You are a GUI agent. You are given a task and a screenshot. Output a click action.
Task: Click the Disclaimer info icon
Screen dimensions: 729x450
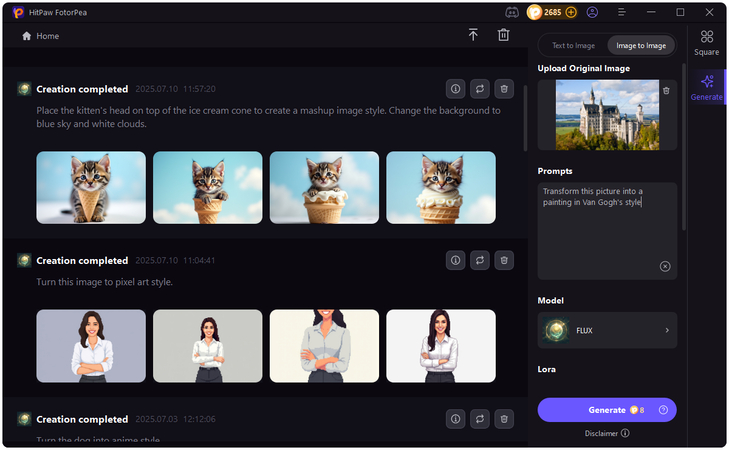point(625,433)
